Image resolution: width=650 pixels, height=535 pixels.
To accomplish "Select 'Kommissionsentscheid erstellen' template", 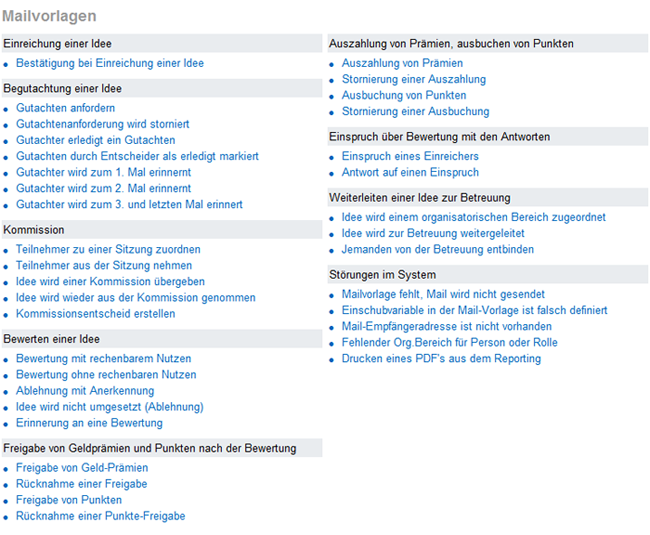I will 95,314.
